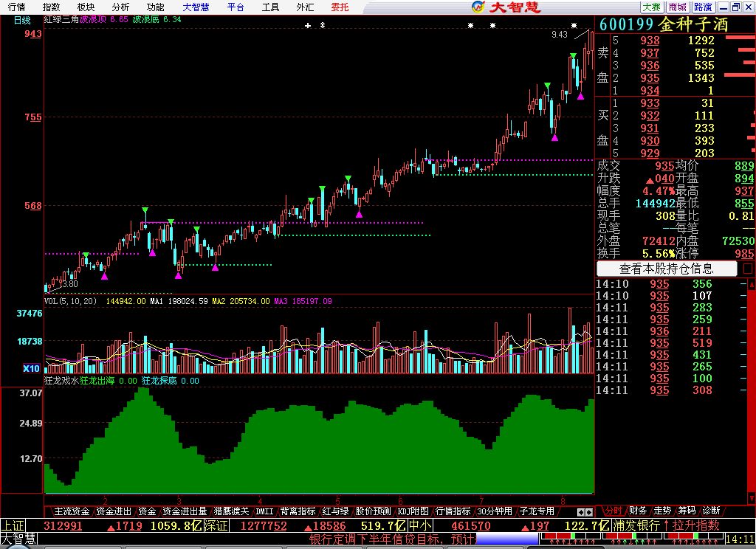Viewport: 756px width, 549px height.
Task: Select the 30分钟用 indicator tab
Action: pos(494,511)
